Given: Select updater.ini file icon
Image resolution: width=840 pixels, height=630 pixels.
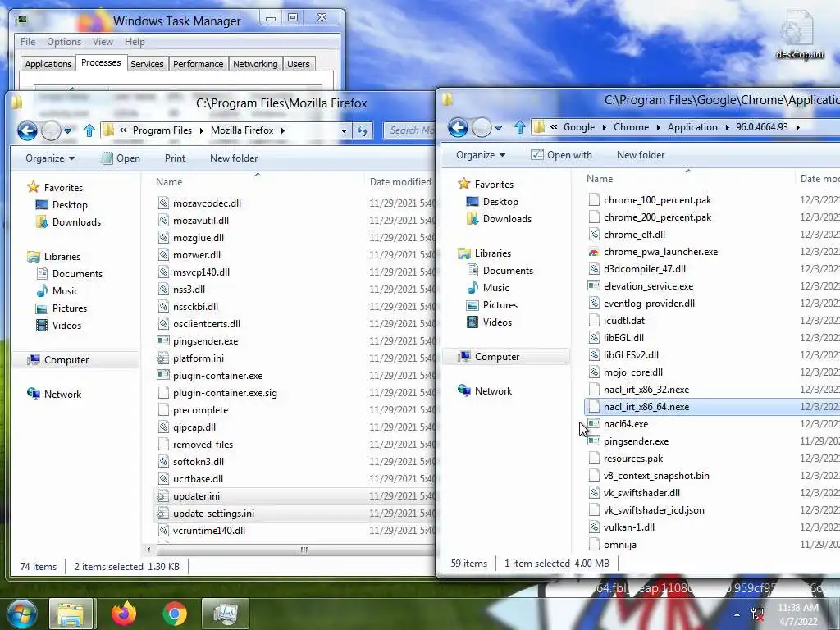Looking at the screenshot, I should click(x=163, y=496).
